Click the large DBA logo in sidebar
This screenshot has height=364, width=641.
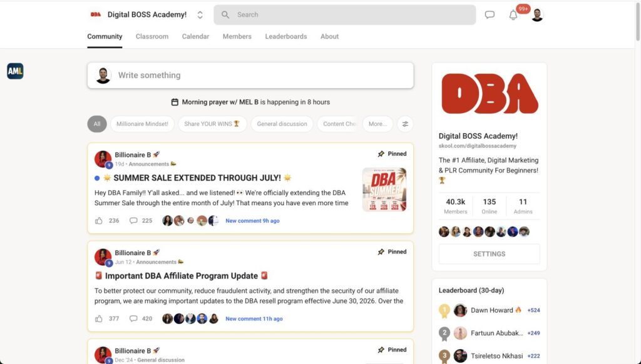tap(490, 94)
